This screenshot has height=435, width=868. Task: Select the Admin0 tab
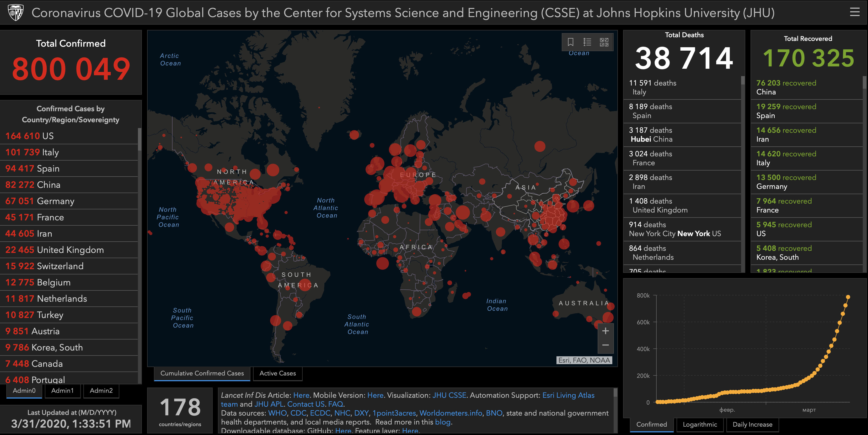[24, 391]
